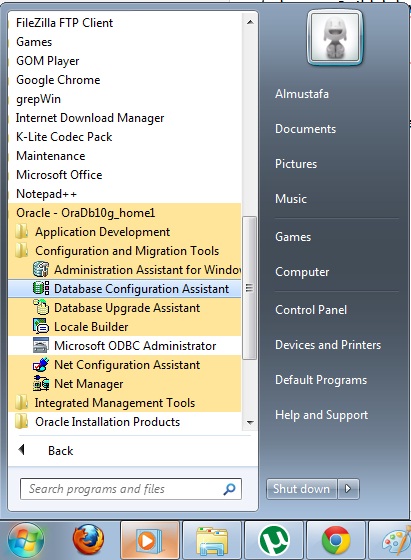Open Locale Builder icon
Viewport: 411px width, 560px height.
pos(41,326)
